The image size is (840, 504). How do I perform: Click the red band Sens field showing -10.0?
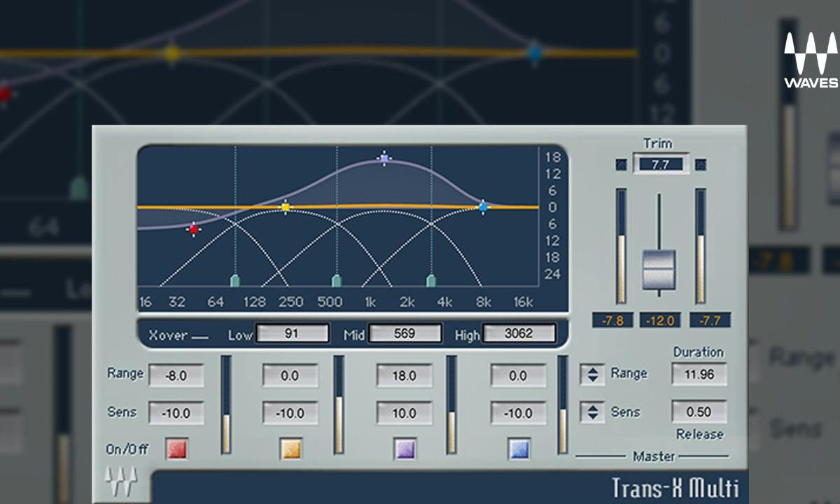[x=176, y=413]
